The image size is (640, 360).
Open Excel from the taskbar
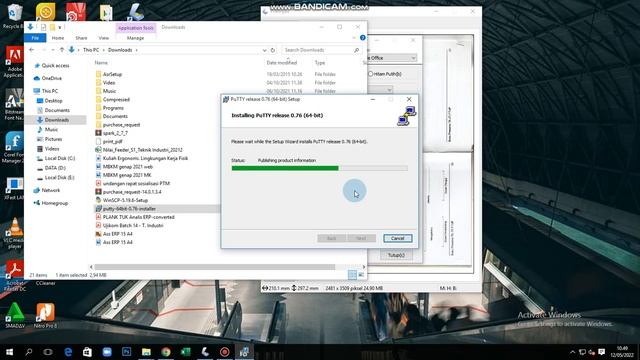click(x=185, y=352)
